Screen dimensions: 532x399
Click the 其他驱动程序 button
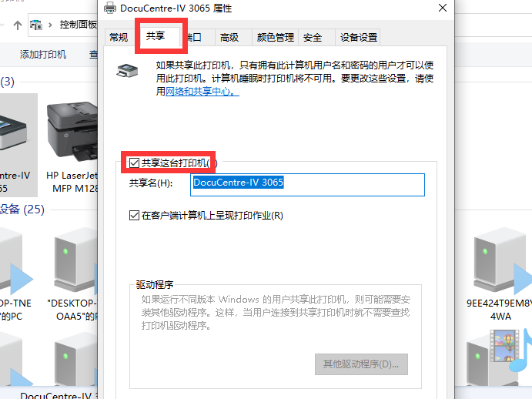pos(361,364)
